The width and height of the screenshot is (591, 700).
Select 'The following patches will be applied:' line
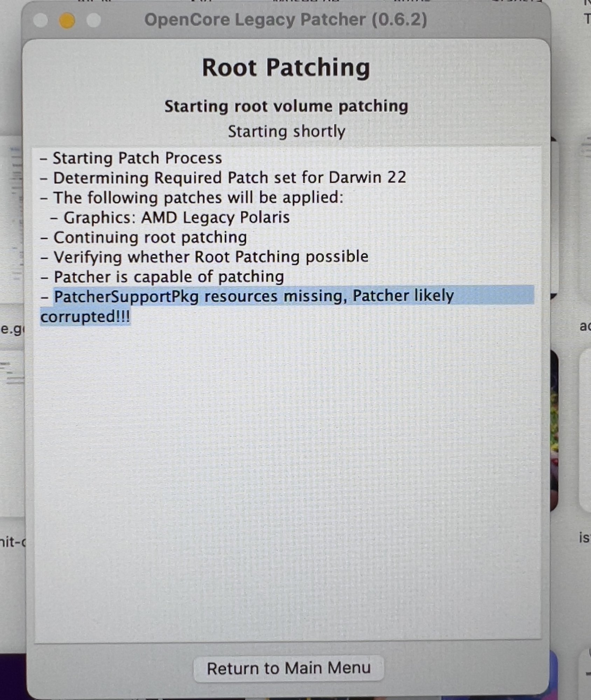(x=192, y=198)
